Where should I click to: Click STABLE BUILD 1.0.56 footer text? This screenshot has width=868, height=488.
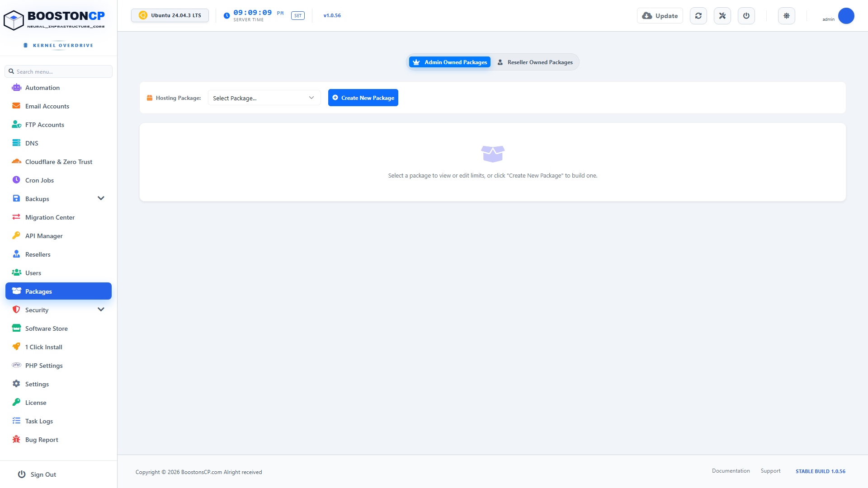[821, 471]
